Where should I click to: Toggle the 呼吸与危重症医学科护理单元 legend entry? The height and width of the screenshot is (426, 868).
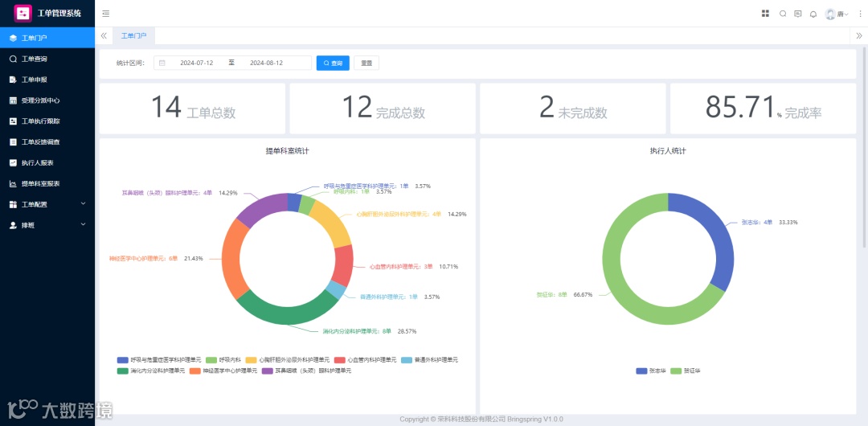tap(159, 359)
